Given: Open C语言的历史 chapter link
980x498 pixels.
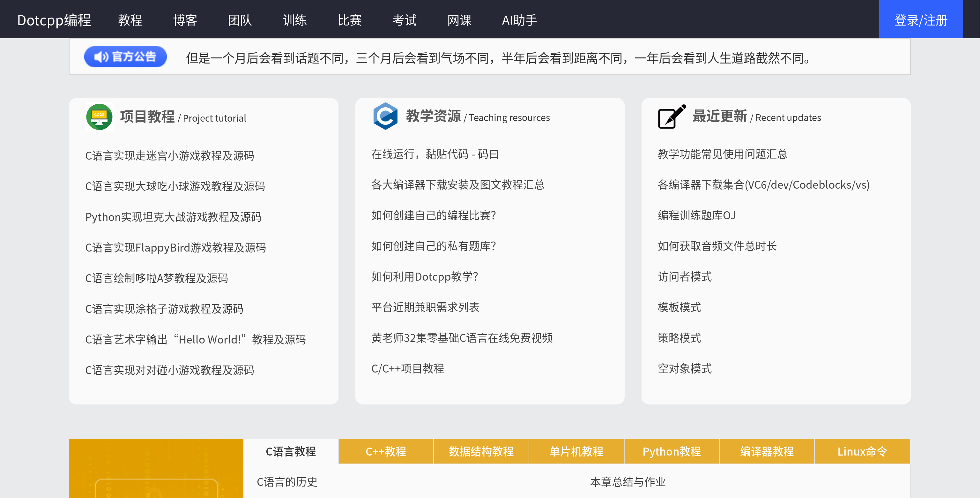Looking at the screenshot, I should (x=287, y=482).
